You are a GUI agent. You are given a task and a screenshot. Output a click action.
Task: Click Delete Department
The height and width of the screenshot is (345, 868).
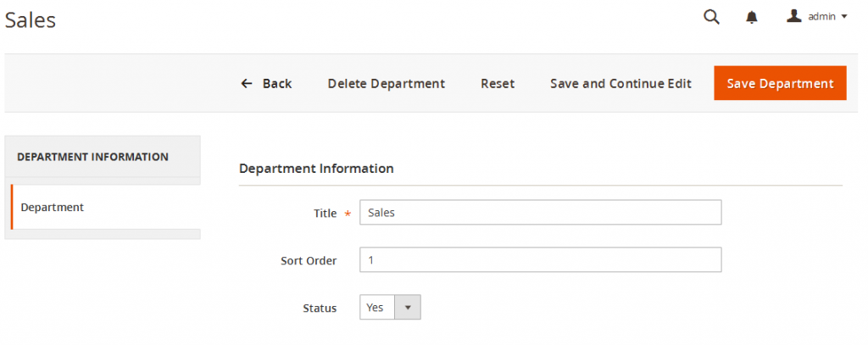(387, 84)
